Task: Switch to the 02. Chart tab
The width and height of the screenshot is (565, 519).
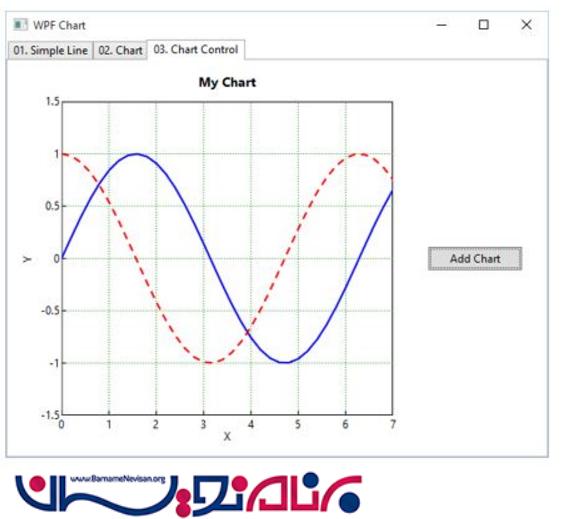Action: coord(120,50)
